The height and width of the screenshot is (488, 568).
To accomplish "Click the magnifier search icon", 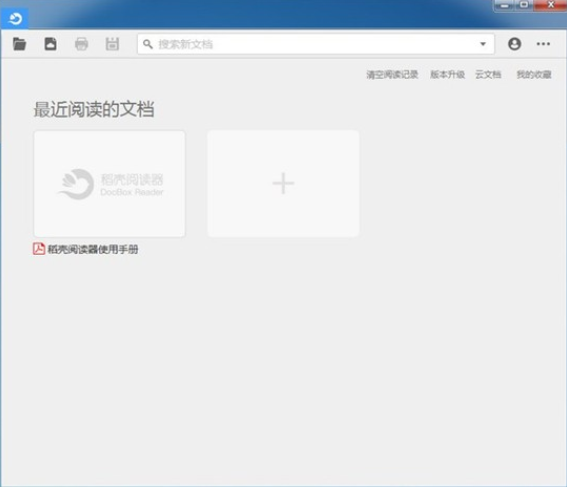I will [x=147, y=44].
